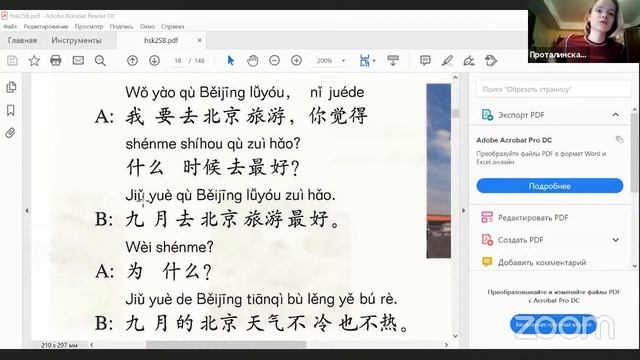Add a sticky note comment from the toolbar
The width and height of the screenshot is (640, 360).
(x=425, y=61)
